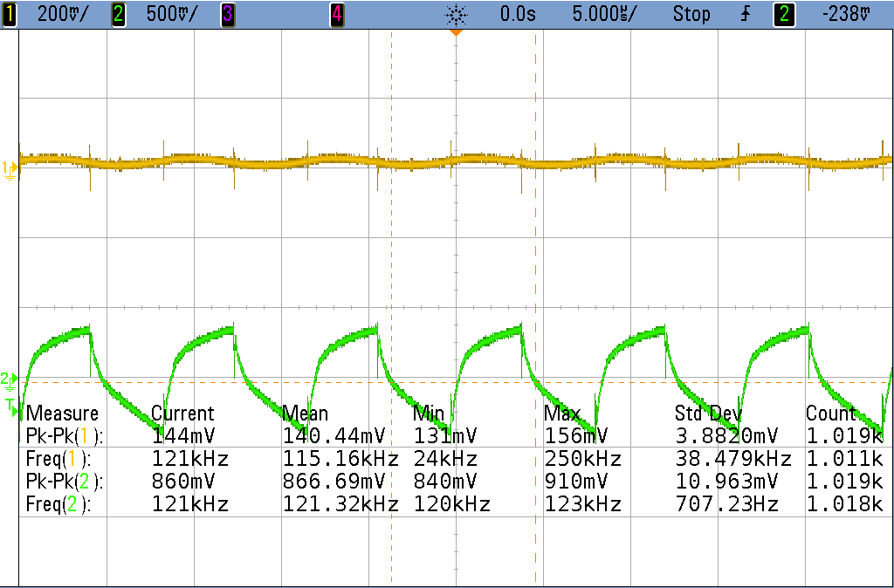Click trigger source channel 2 badge
The width and height of the screenshot is (894, 588).
pos(784,14)
